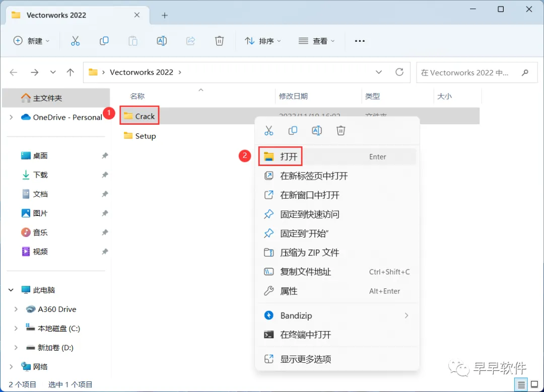Choose 固定到快速访问
Viewport: 544px width, 392px height.
click(337, 214)
